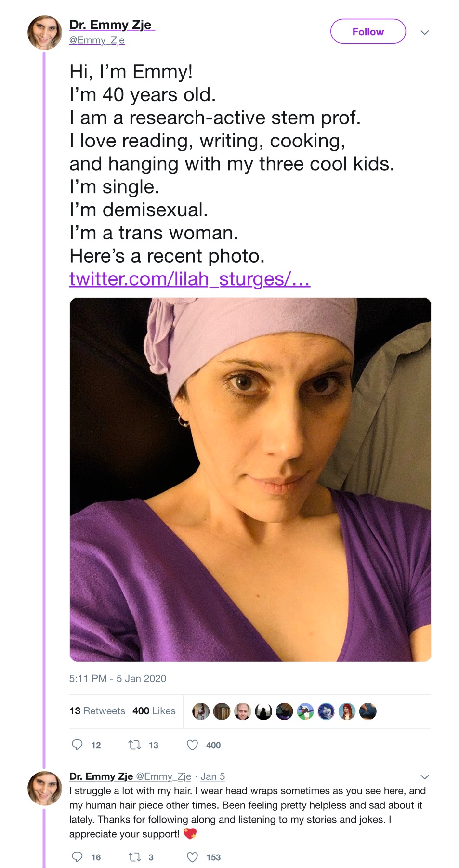Screen dimensions: 459x868
Task: Click the first liker avatar in the row
Action: point(201,711)
